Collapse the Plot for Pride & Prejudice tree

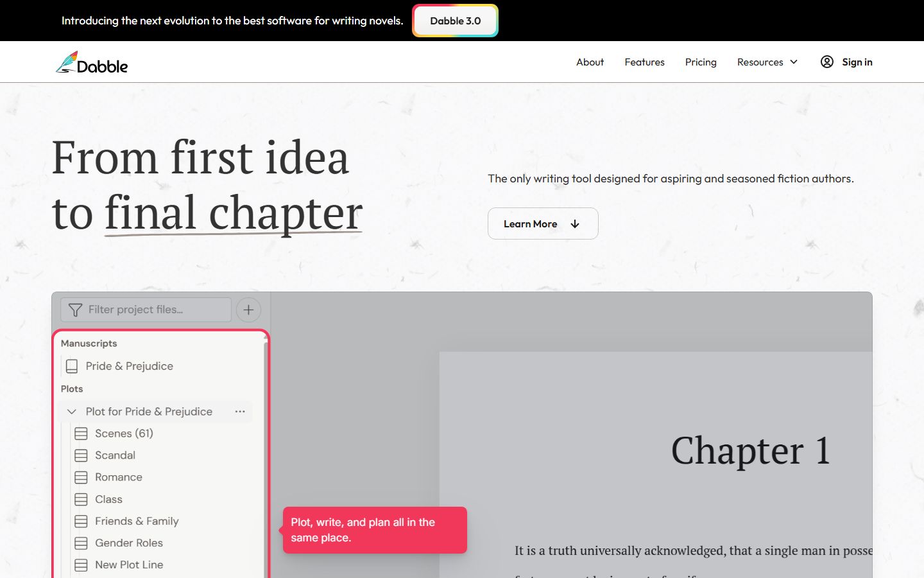pyautogui.click(x=72, y=412)
